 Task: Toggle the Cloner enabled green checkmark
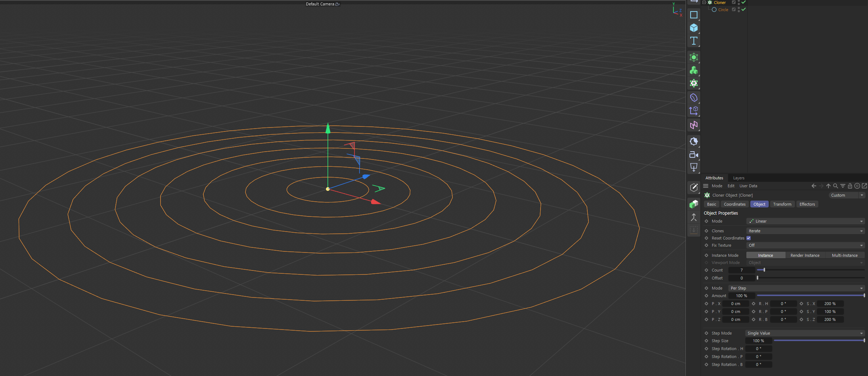click(743, 3)
